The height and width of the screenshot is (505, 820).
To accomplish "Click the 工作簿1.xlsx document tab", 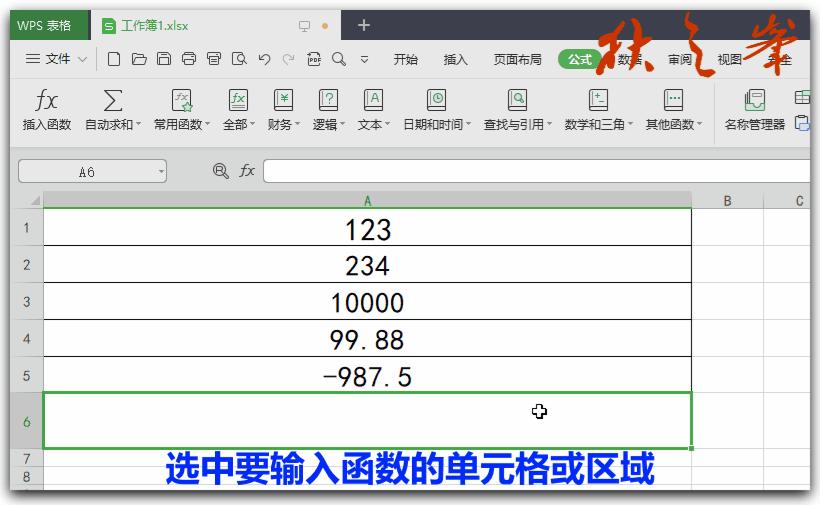I will click(x=215, y=26).
